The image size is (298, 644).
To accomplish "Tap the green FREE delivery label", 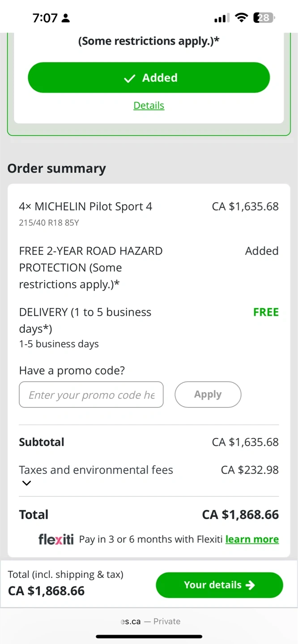I will (266, 312).
